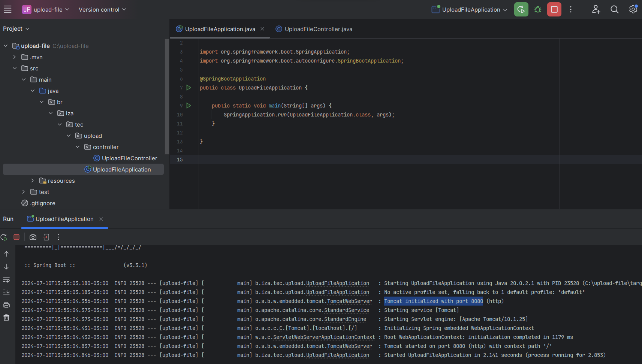This screenshot has width=642, height=364.
Task: Rerun UploadFileApplication with green toolbar button
Action: click(x=521, y=9)
